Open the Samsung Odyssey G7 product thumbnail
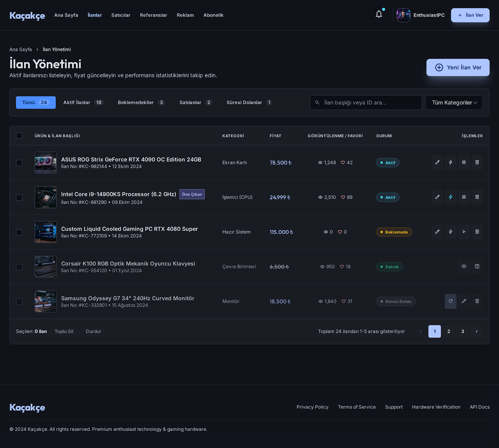Image resolution: width=499 pixels, height=448 pixels. coord(46,301)
